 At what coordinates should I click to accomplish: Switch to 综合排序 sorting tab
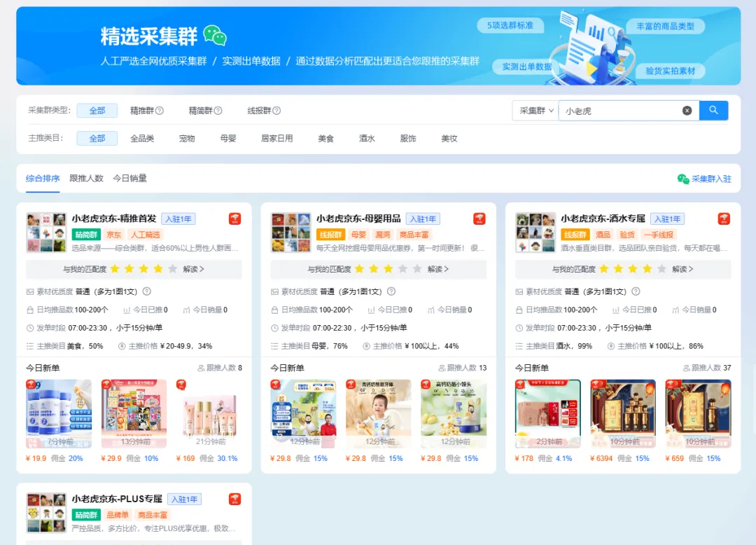[43, 179]
